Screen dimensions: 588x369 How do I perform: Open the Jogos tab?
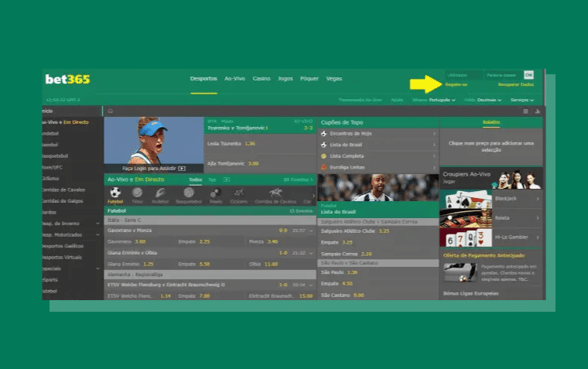pos(285,79)
